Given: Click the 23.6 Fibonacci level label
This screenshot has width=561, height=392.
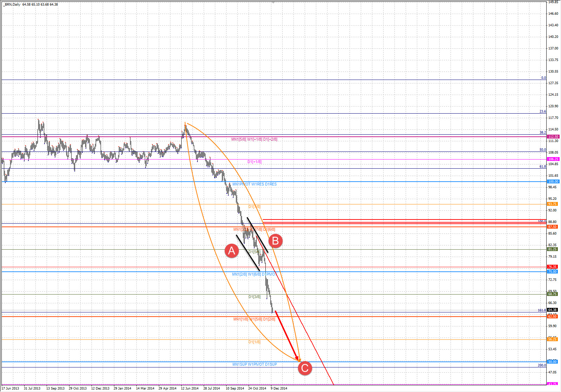Looking at the screenshot, I should 542,111.
